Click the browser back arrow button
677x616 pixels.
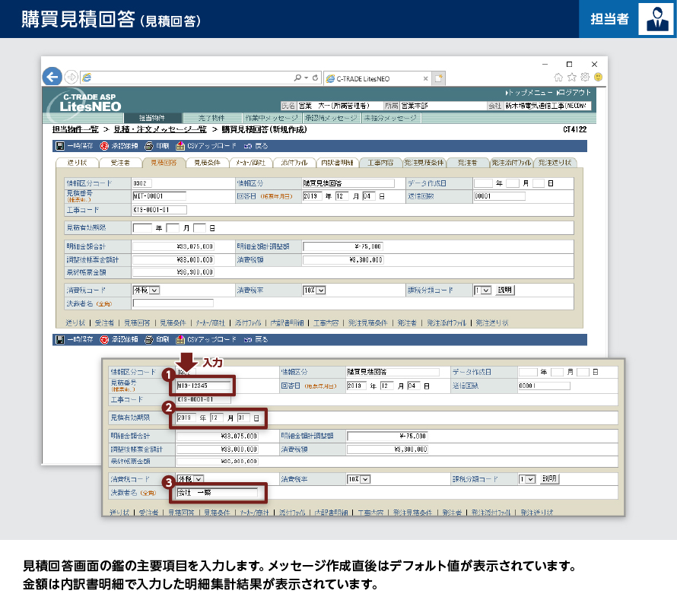pyautogui.click(x=52, y=77)
